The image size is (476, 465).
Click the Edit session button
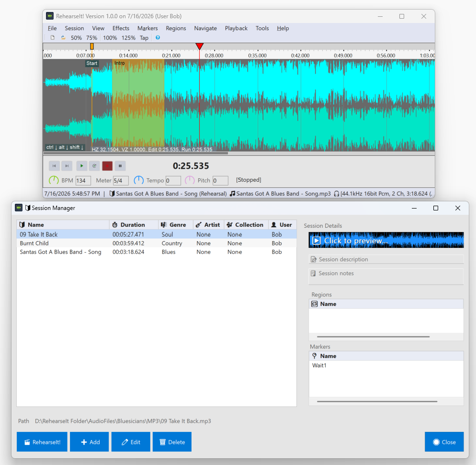(131, 442)
